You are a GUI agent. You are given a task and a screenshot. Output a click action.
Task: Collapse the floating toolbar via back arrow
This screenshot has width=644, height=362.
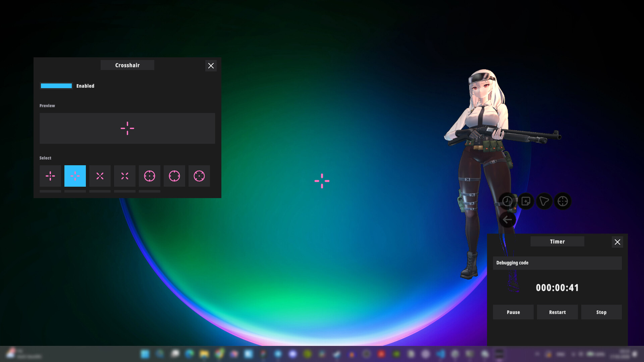507,220
